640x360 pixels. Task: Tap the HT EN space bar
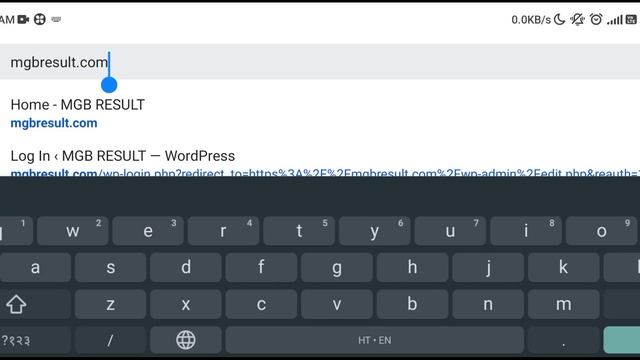click(x=374, y=340)
